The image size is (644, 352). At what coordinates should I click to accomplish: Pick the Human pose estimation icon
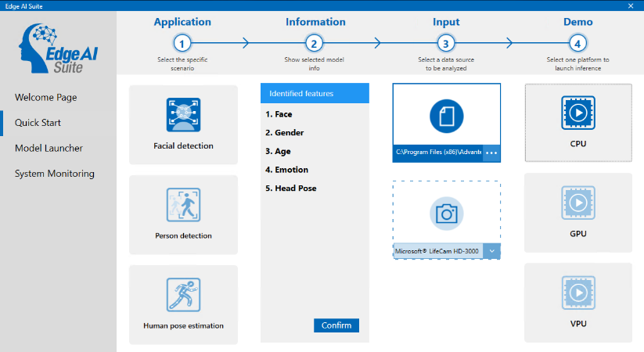pos(183,295)
